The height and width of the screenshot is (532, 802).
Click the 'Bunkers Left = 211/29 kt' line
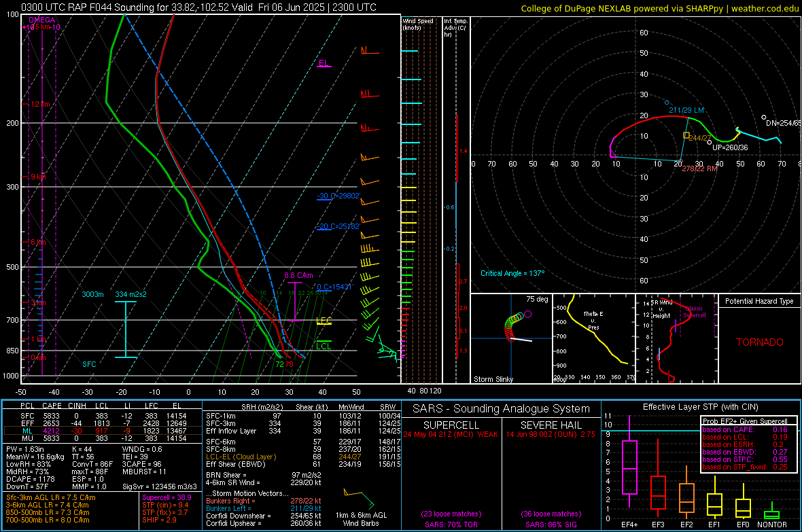pyautogui.click(x=264, y=508)
